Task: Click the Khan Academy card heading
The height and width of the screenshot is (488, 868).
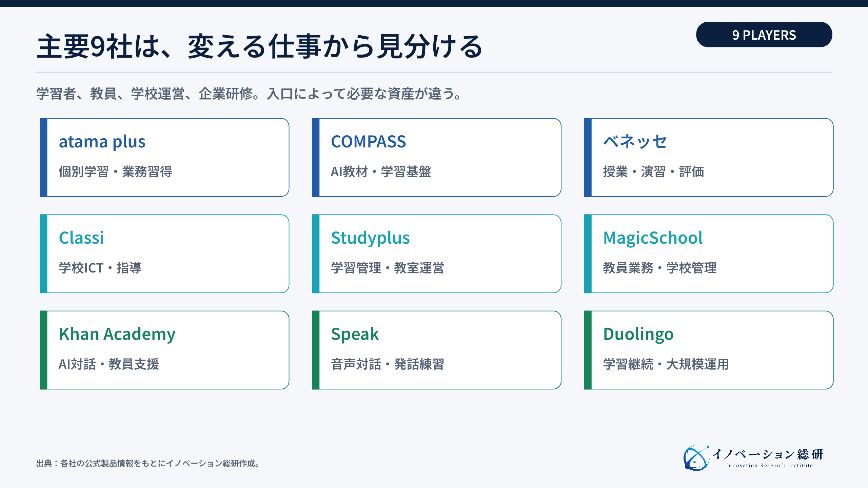Action: [x=117, y=334]
